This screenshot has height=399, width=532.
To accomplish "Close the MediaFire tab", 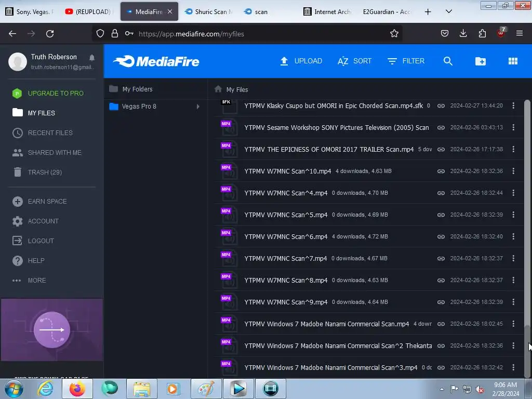I will coord(170,12).
